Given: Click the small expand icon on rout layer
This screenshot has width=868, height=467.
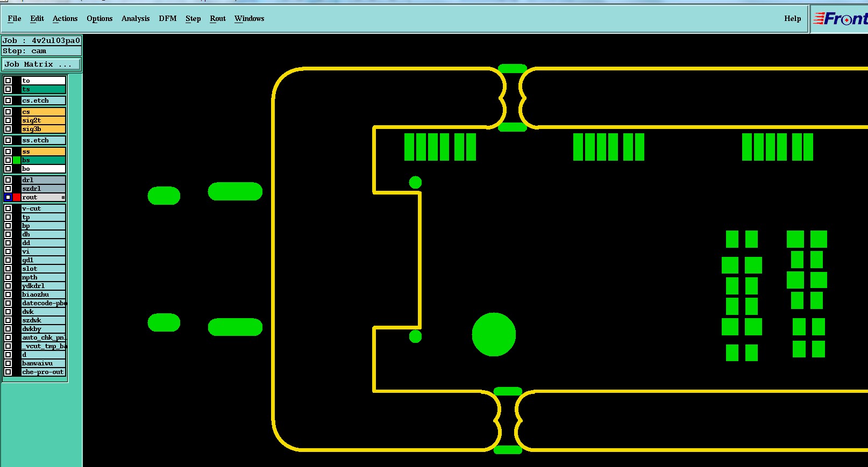Looking at the screenshot, I should [63, 198].
